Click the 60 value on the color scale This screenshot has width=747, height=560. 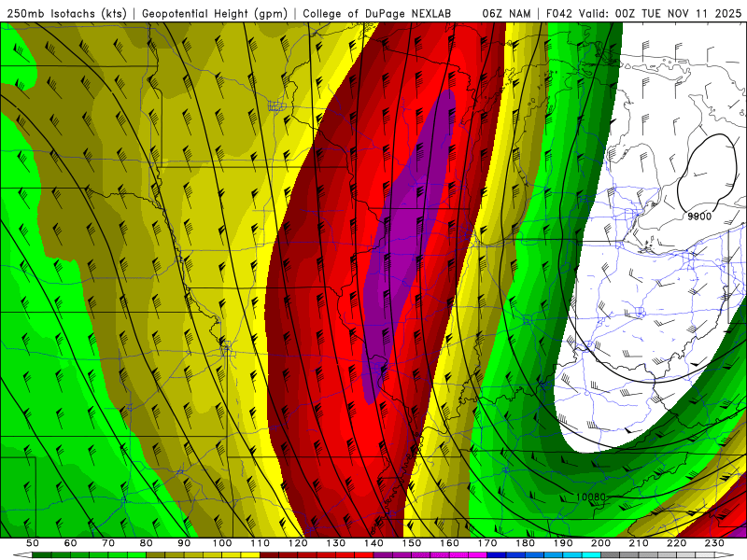point(70,543)
